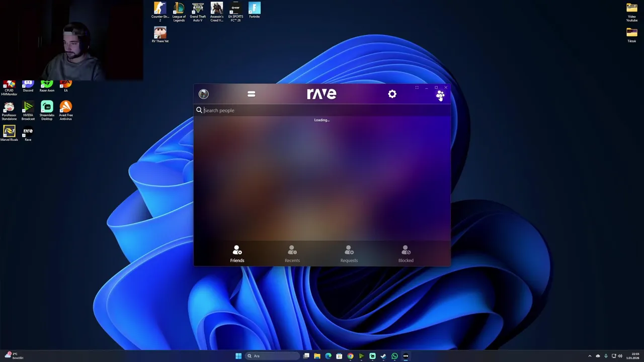
Task: Switch to the Friends tab
Action: click(x=237, y=254)
